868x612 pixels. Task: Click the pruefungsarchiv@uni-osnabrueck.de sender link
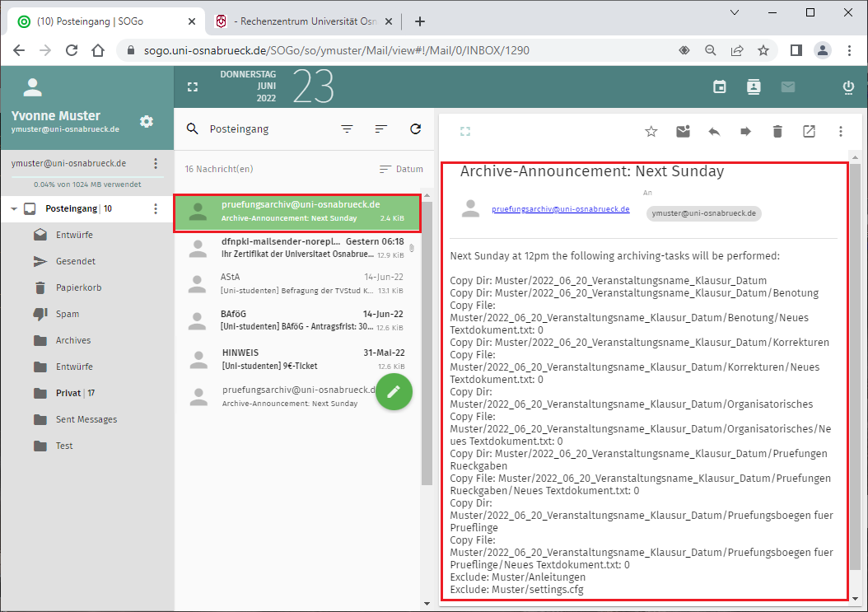[560, 209]
